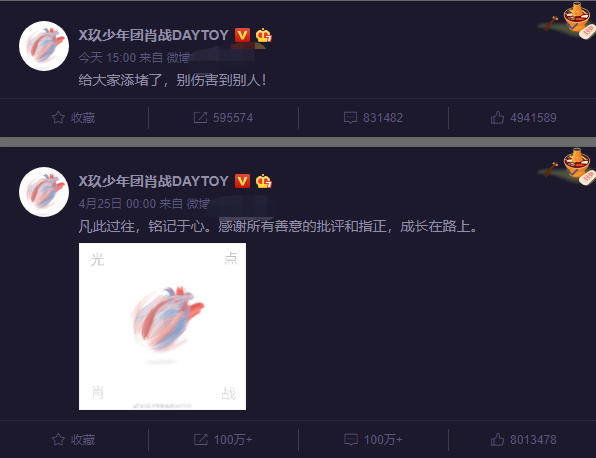596x458 pixels.
Task: Click the orange V verified badge on first post
Action: pyautogui.click(x=242, y=35)
